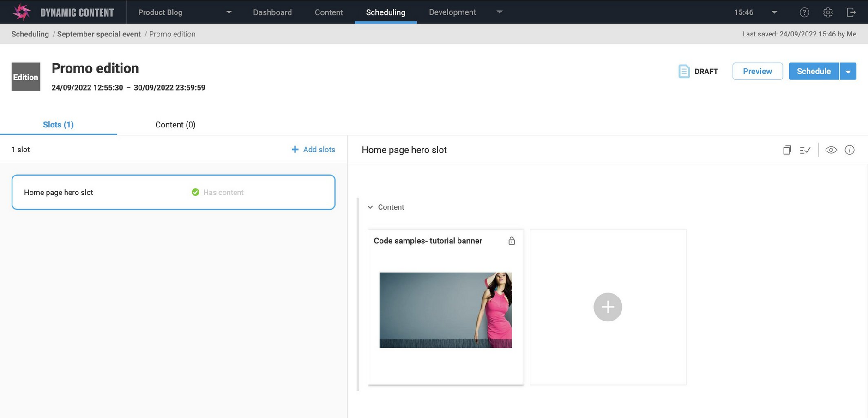
Task: Open the Schedule button dropdown arrow
Action: pos(848,72)
